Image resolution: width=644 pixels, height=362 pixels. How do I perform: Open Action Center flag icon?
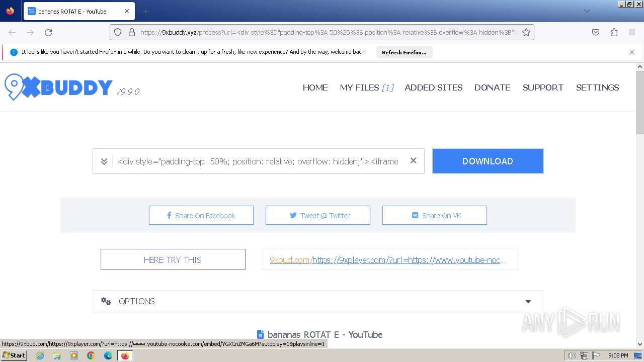596,355
